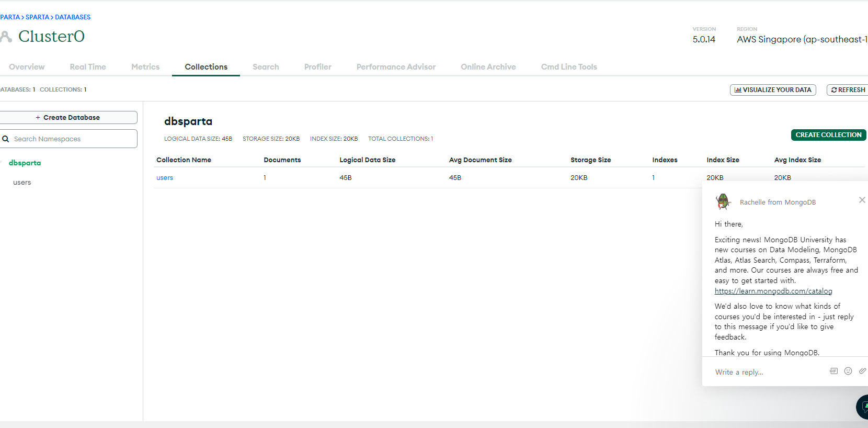Switch to the Overview tab

[x=27, y=67]
